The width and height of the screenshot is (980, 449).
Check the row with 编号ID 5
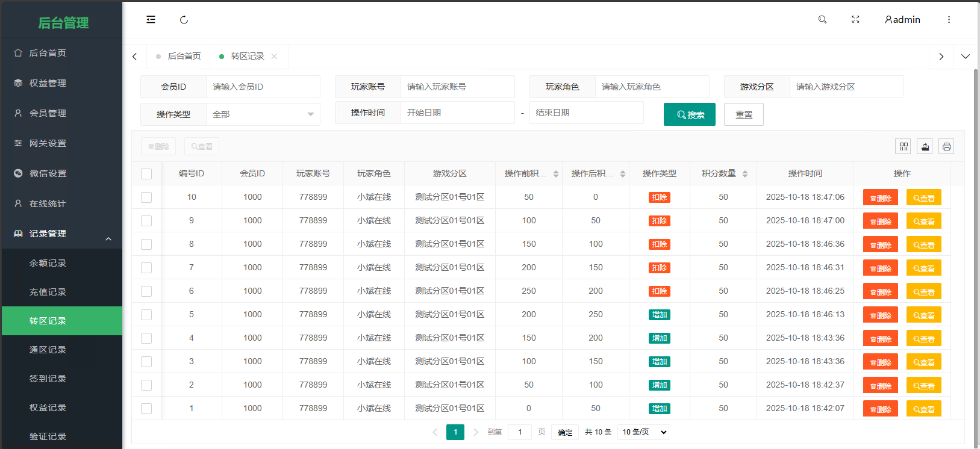pos(146,315)
